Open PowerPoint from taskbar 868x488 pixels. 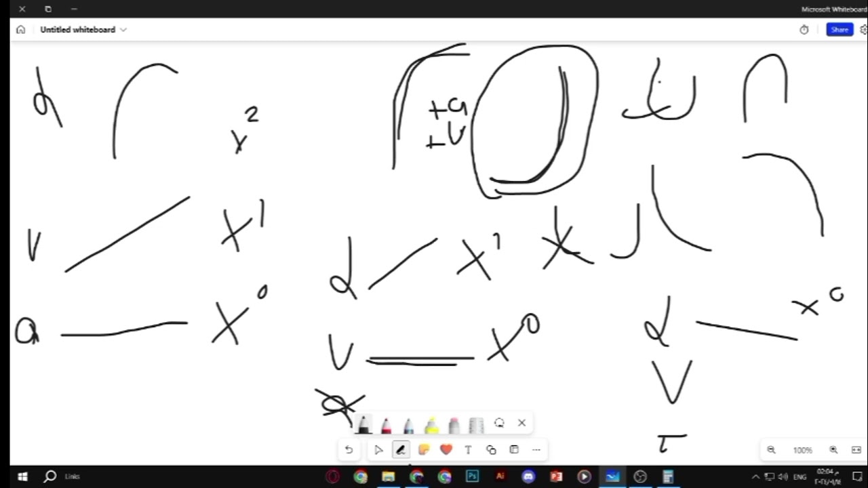coord(556,476)
